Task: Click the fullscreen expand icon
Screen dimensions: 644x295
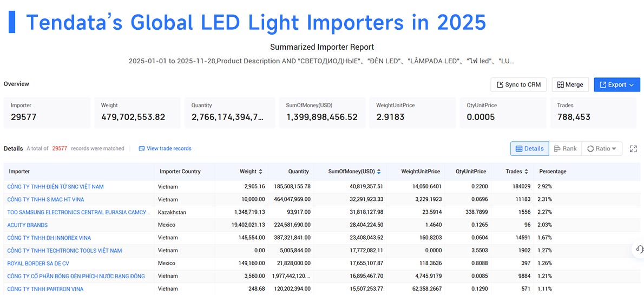Action: click(633, 149)
